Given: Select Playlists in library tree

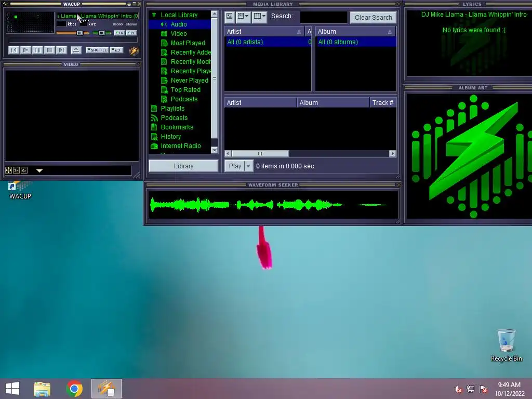Looking at the screenshot, I should [x=172, y=109].
